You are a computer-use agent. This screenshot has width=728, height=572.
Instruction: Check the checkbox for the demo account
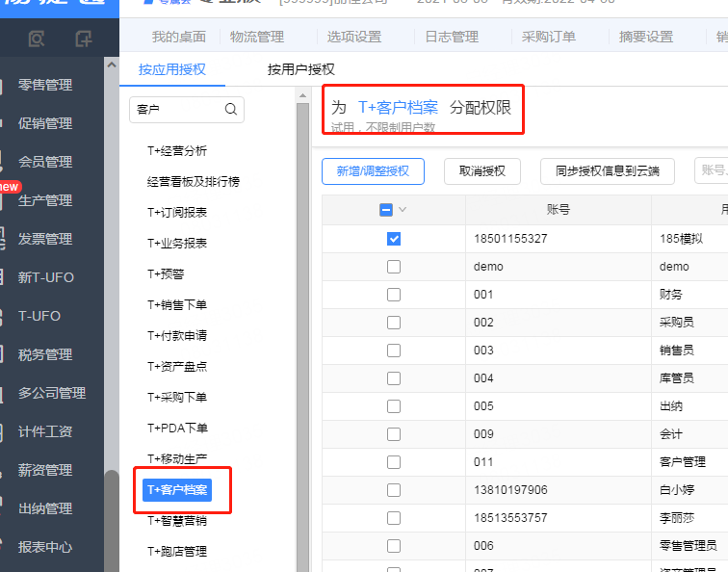coord(394,267)
